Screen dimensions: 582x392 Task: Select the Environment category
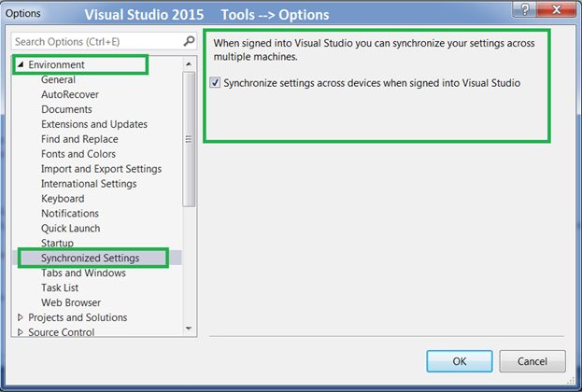tap(56, 64)
